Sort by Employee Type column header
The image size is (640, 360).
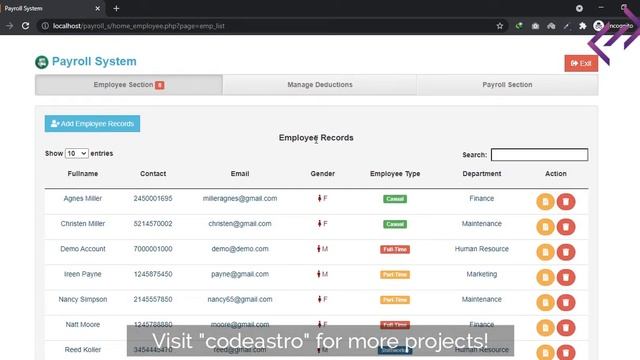pyautogui.click(x=395, y=173)
